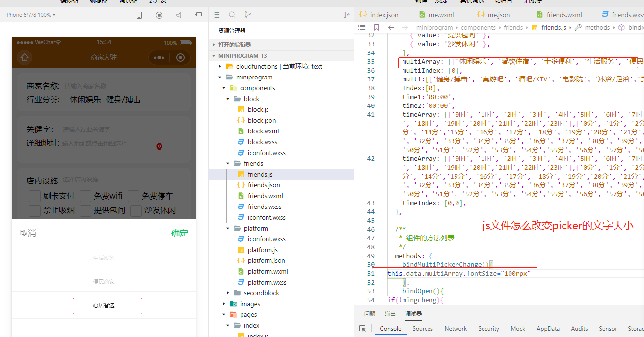
Task: Switch to 问题 panel tab
Action: point(370,314)
